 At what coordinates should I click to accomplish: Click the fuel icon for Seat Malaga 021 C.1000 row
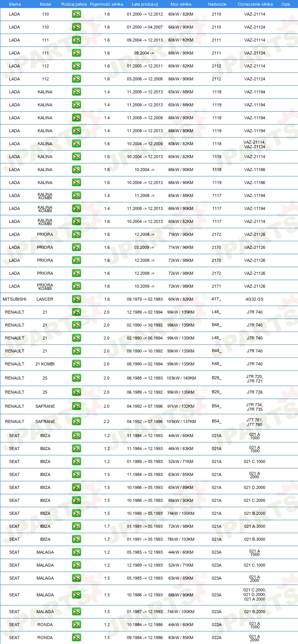tap(77, 565)
